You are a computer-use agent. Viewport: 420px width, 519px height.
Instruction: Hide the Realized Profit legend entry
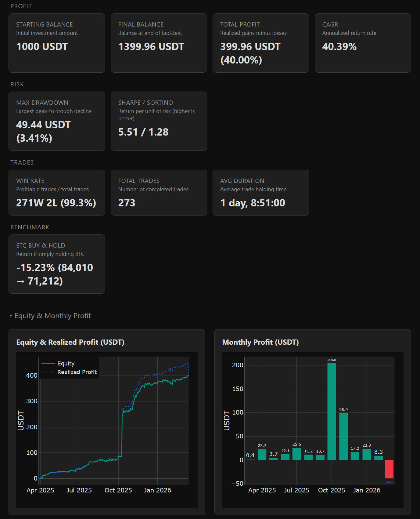pos(77,372)
